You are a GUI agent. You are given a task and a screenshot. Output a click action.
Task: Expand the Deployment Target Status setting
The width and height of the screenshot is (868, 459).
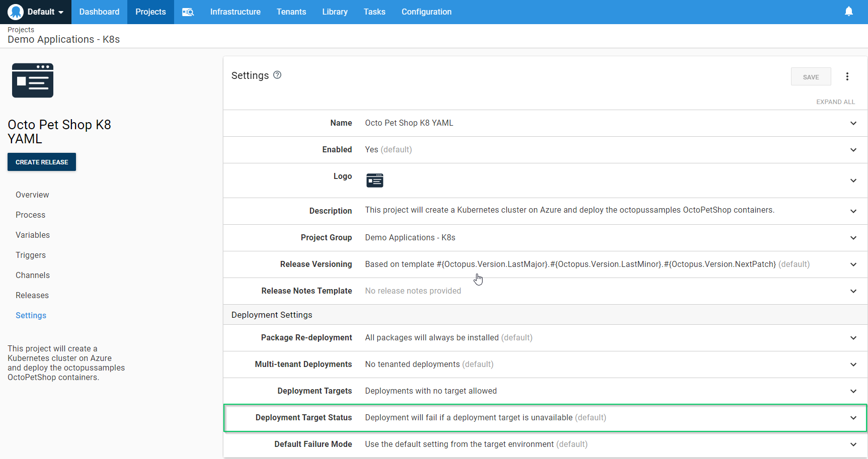click(853, 418)
